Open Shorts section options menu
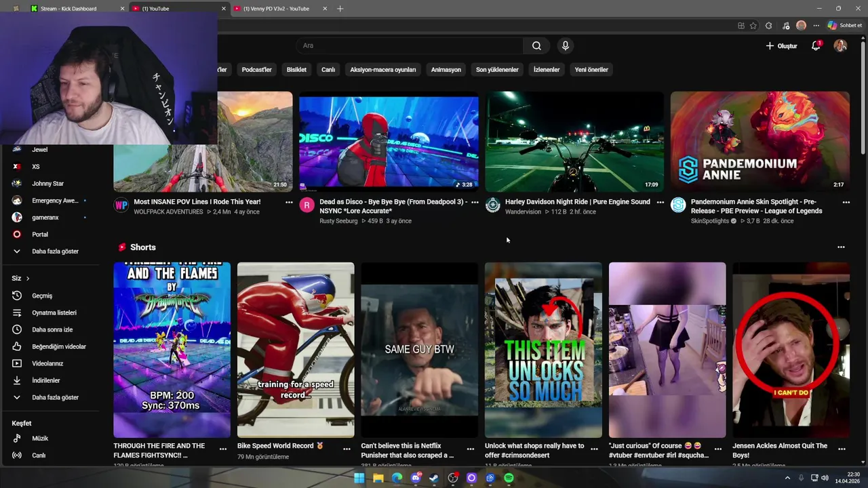Image resolution: width=868 pixels, height=488 pixels. 841,247
